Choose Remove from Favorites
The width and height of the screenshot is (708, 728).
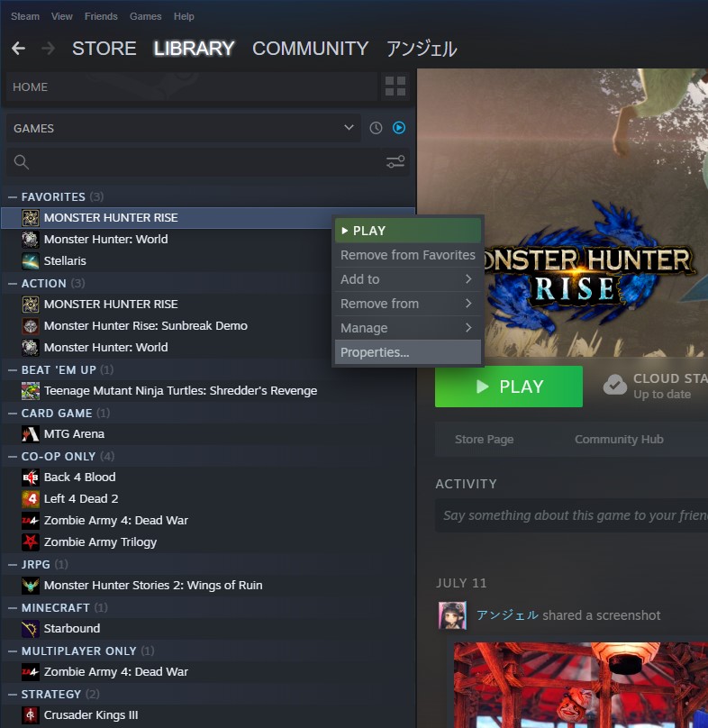point(407,255)
